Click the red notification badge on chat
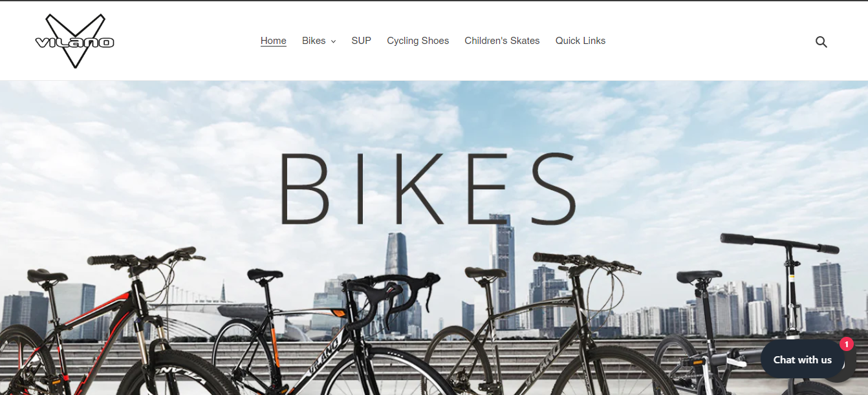 click(x=846, y=345)
